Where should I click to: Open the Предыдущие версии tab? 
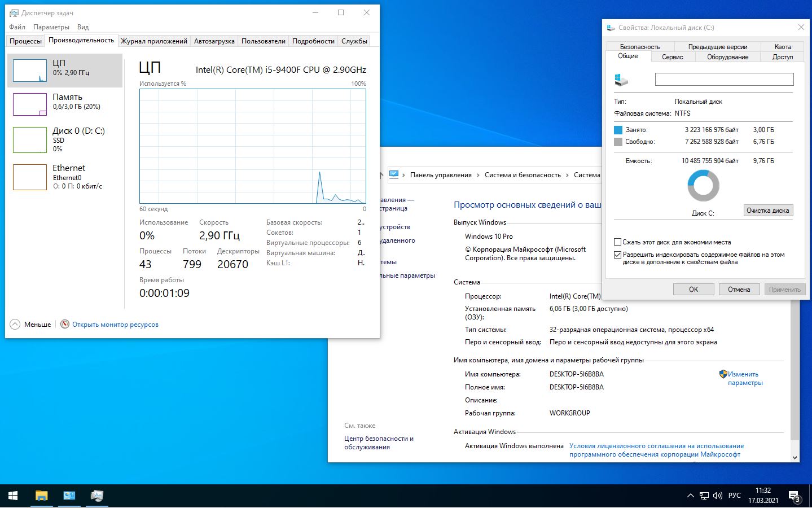coord(718,47)
